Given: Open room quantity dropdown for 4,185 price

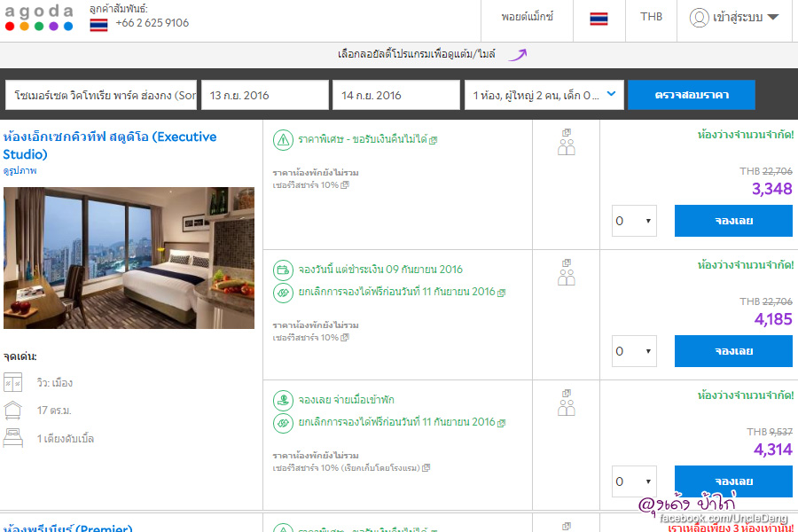Looking at the screenshot, I should point(634,351).
